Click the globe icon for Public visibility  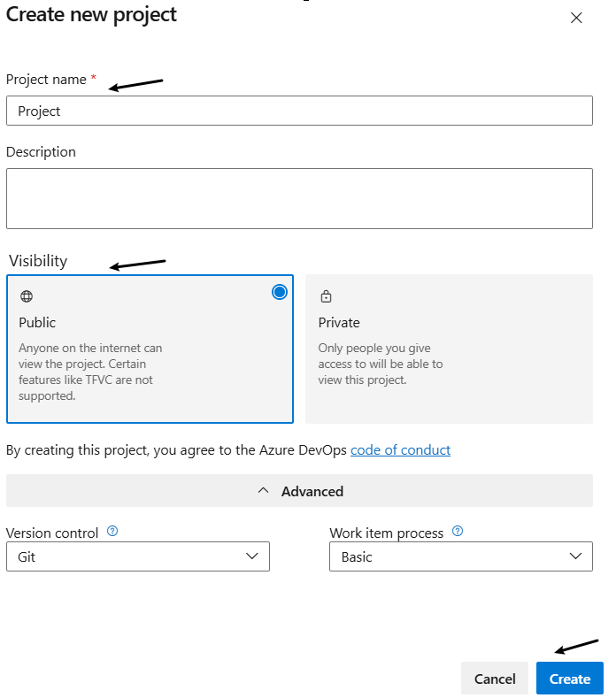coord(27,296)
